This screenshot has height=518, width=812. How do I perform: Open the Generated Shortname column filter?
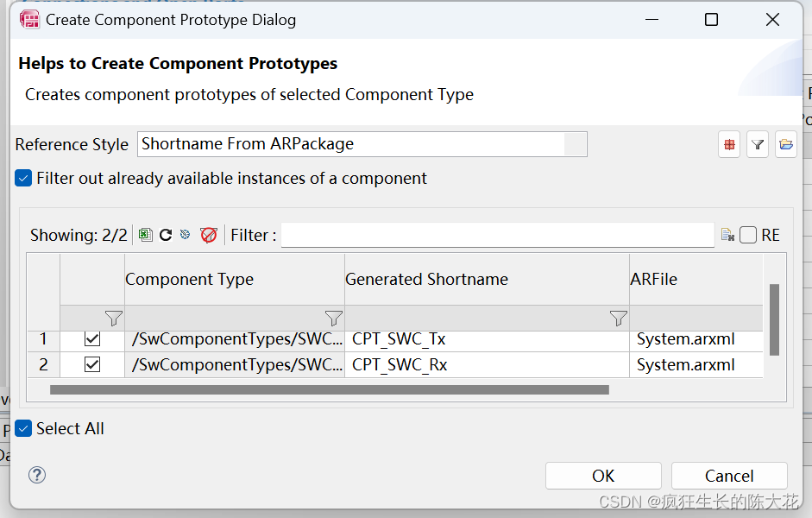click(618, 318)
